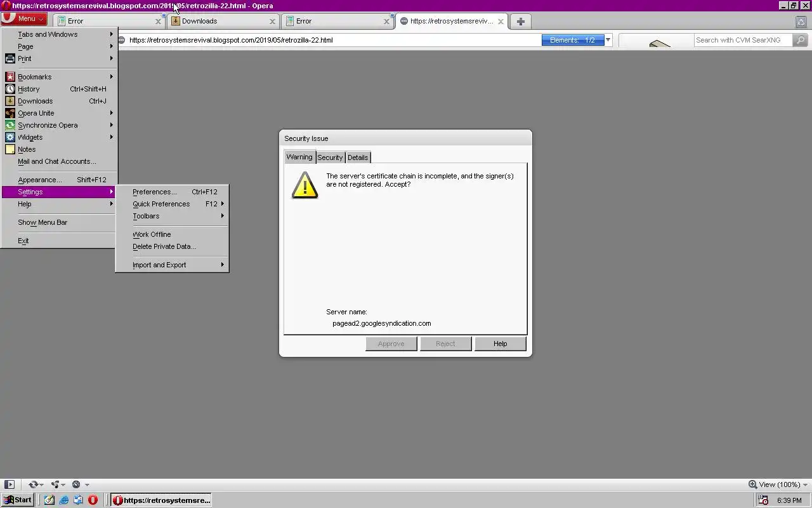Click the search magnifier button

pos(800,40)
